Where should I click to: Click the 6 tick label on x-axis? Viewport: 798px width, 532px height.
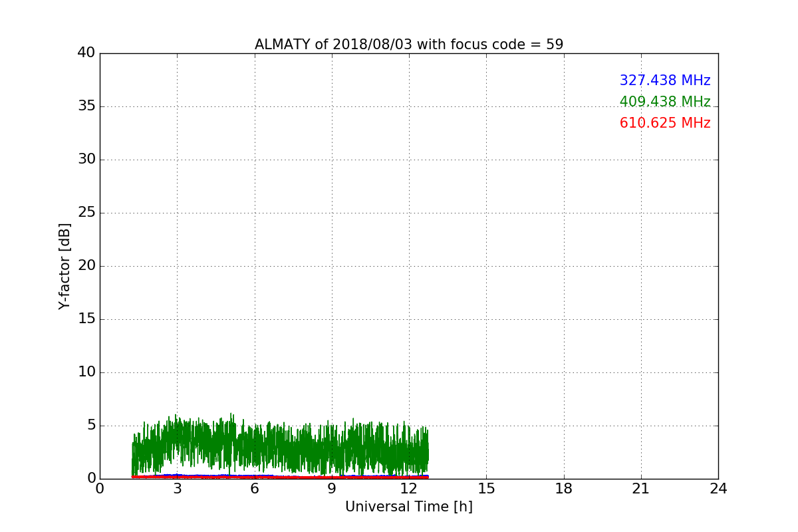254,489
